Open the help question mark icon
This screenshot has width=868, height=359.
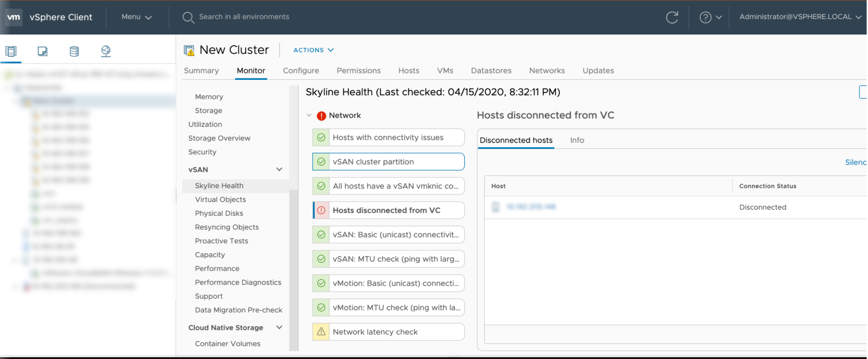pos(705,17)
